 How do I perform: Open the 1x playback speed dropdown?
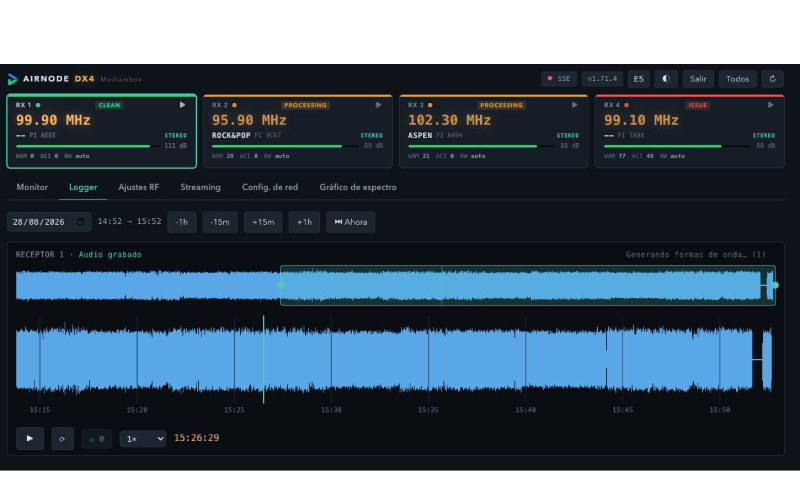coord(143,439)
